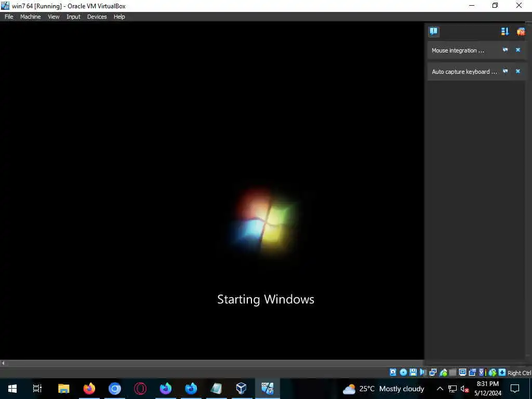Open the clock showing 8:31 PM
532x399 pixels.
(487, 389)
